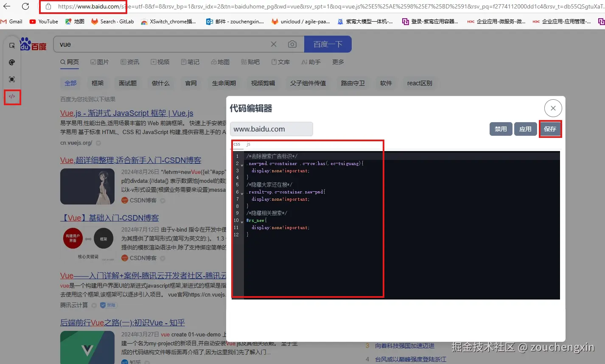Click the 保存 button

pos(550,129)
